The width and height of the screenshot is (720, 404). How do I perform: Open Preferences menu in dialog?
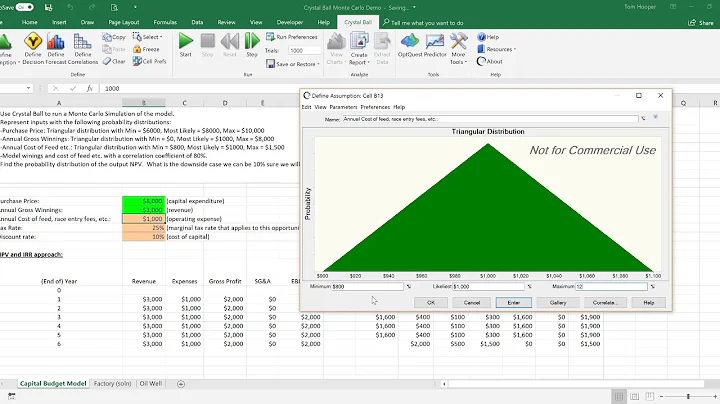coord(375,107)
